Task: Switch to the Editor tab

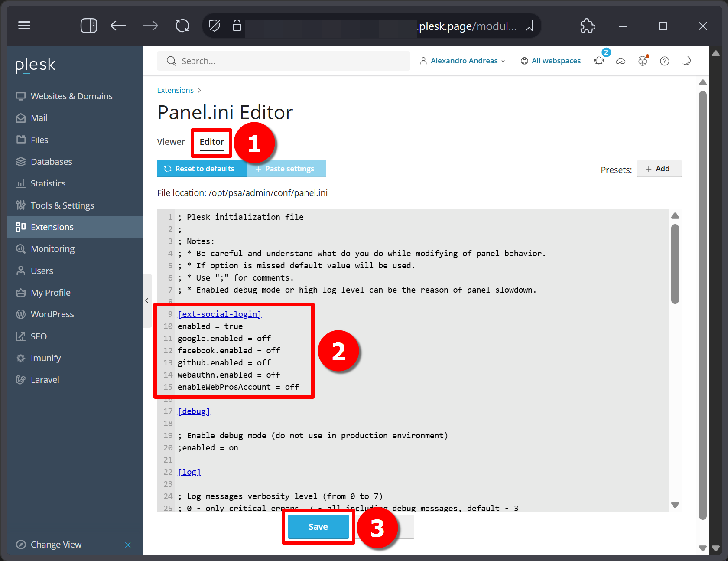Action: point(211,142)
